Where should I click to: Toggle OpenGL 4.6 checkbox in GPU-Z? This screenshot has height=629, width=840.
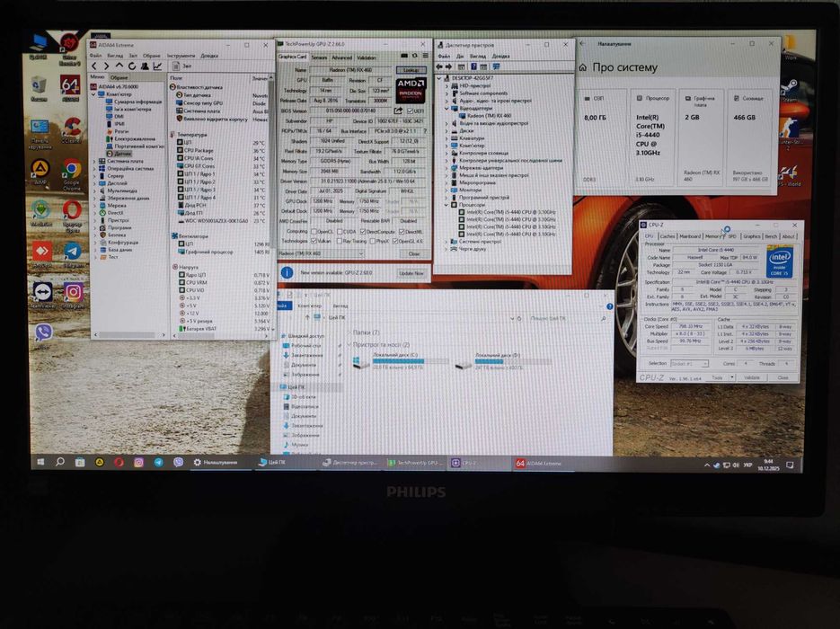[395, 241]
